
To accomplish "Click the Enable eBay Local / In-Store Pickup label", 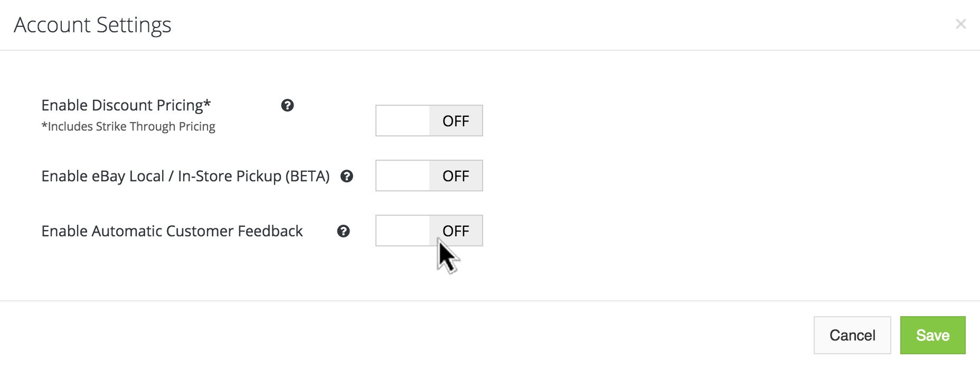I will [x=185, y=176].
